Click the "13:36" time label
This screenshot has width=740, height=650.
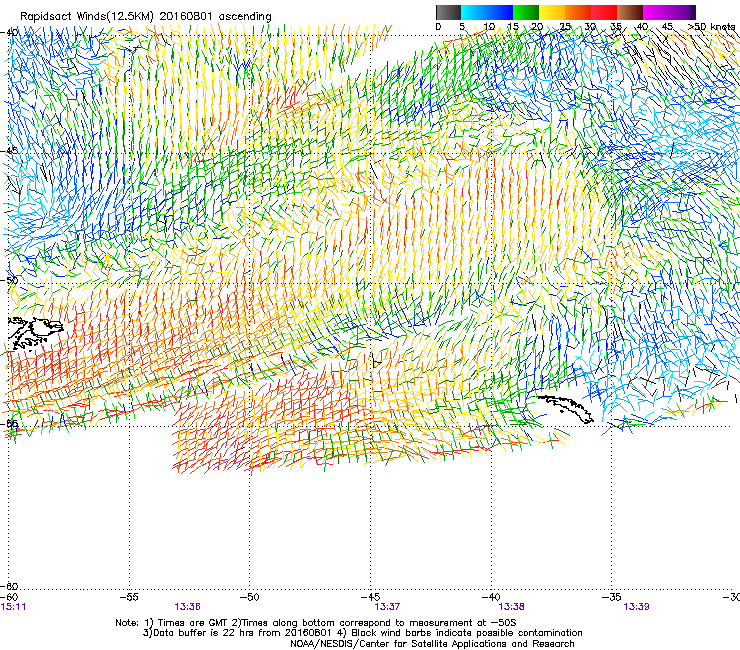187,607
